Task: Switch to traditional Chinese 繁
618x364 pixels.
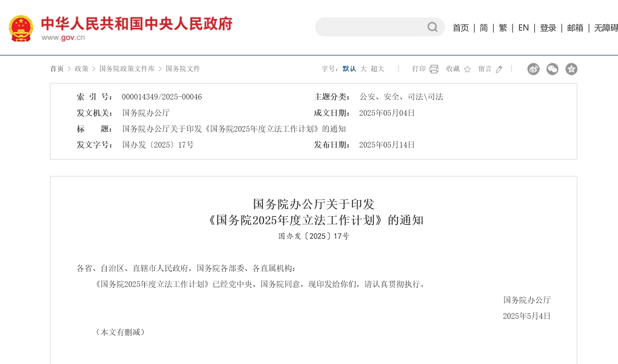Action: click(503, 28)
